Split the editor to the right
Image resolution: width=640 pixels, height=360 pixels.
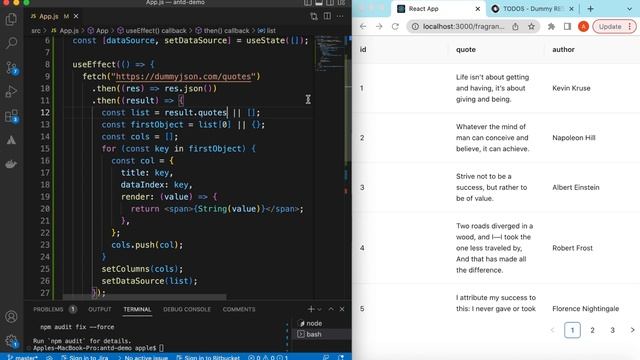(327, 16)
